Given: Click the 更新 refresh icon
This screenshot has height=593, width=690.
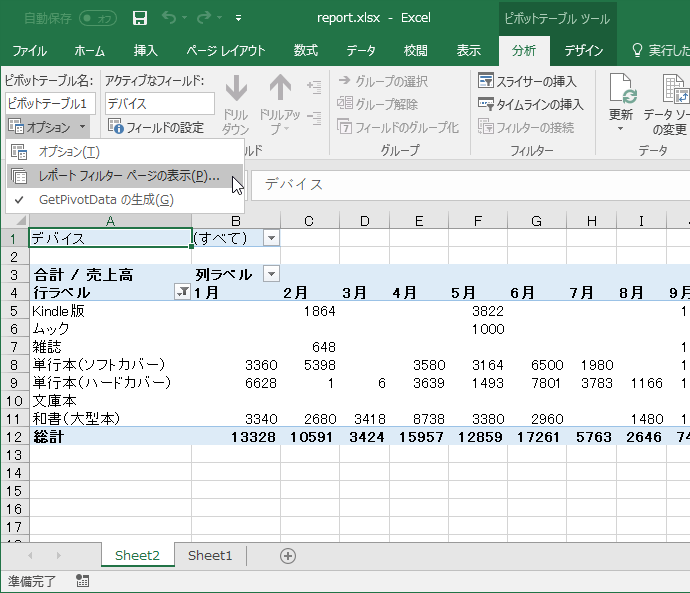Looking at the screenshot, I should tap(623, 88).
